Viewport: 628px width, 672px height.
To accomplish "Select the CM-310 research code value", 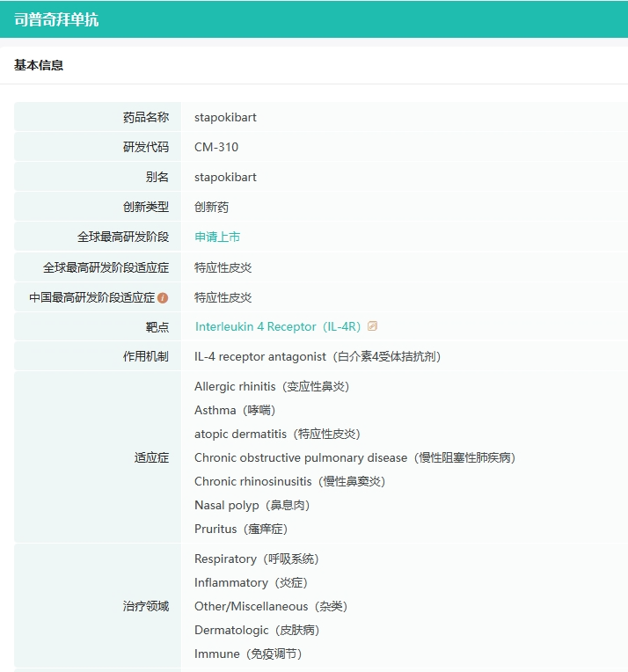I will (x=216, y=147).
